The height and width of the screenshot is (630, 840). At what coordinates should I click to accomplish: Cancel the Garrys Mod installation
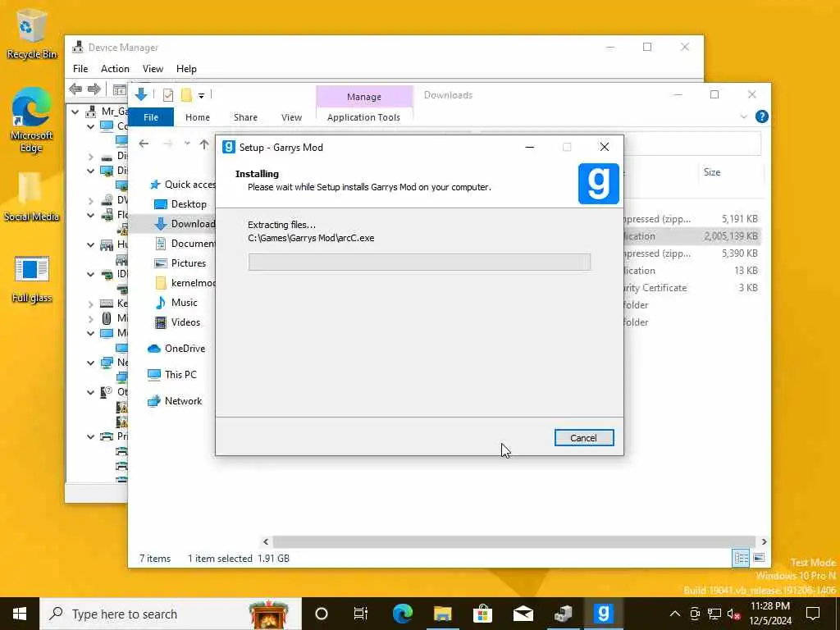(584, 438)
